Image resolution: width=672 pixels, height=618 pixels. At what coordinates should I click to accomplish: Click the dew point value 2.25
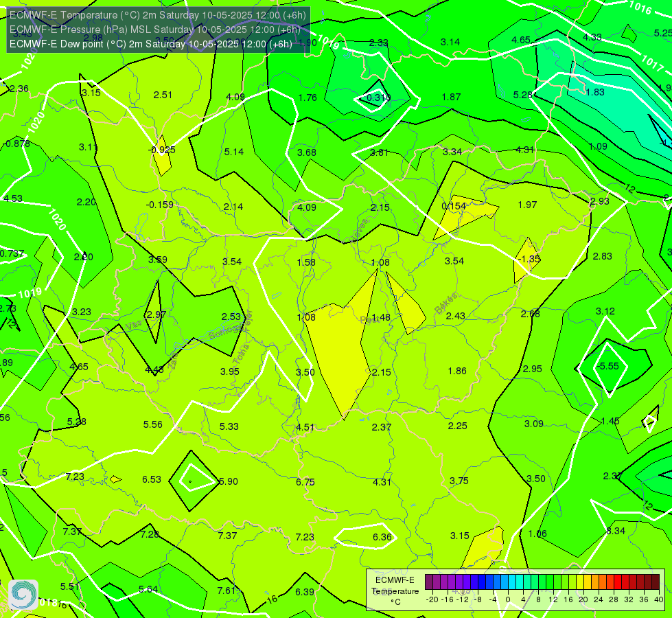pyautogui.click(x=458, y=426)
